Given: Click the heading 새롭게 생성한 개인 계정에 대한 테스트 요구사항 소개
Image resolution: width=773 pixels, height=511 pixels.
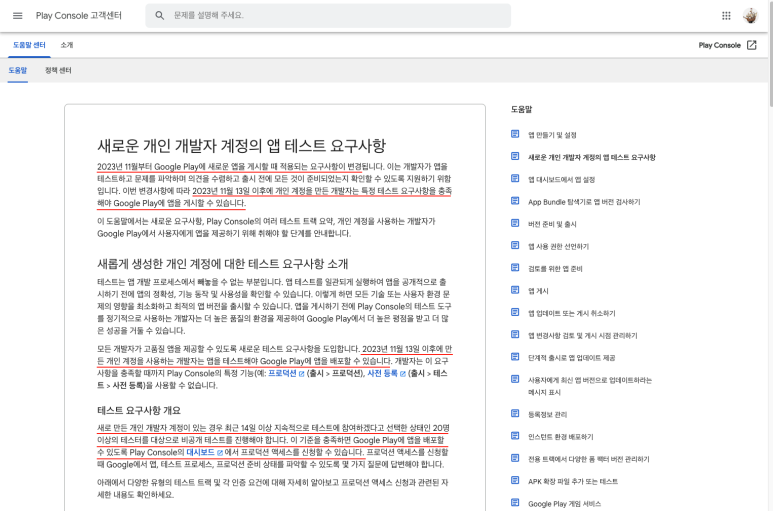Looking at the screenshot, I should [222, 264].
